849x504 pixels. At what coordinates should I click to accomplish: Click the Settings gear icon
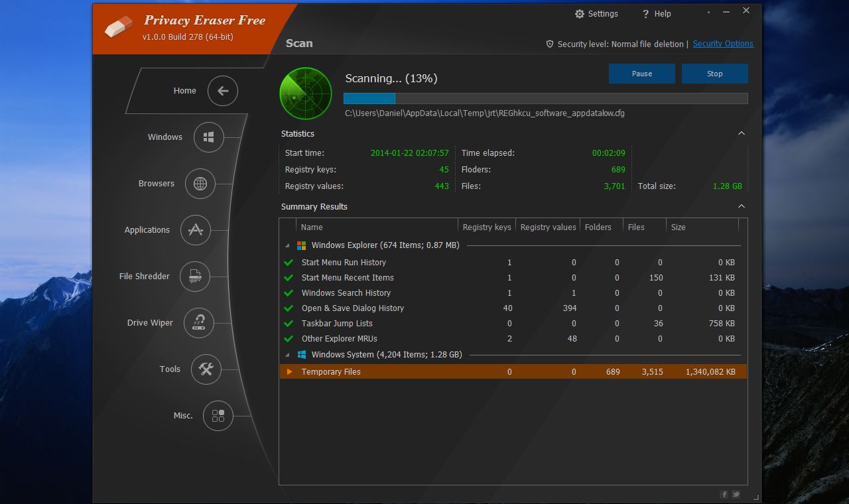pos(580,14)
